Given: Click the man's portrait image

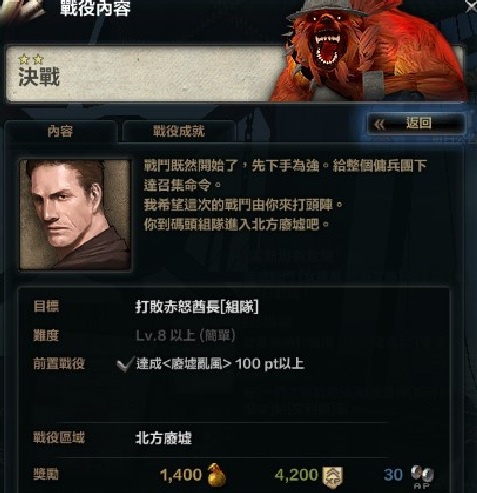Looking at the screenshot, I should click(75, 214).
